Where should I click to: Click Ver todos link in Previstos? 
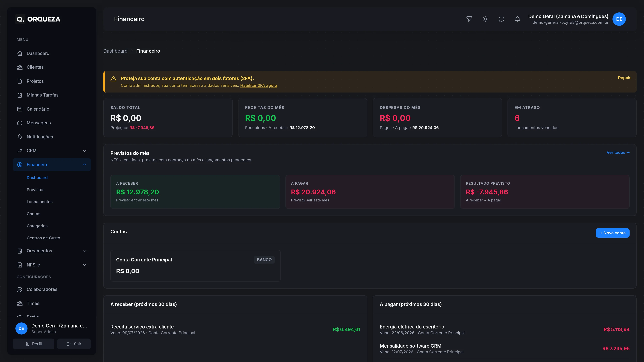[x=618, y=152]
